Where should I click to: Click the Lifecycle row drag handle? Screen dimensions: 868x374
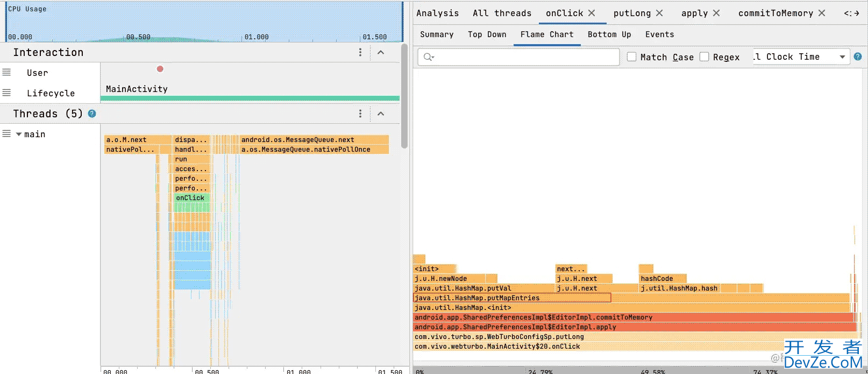(x=6, y=93)
